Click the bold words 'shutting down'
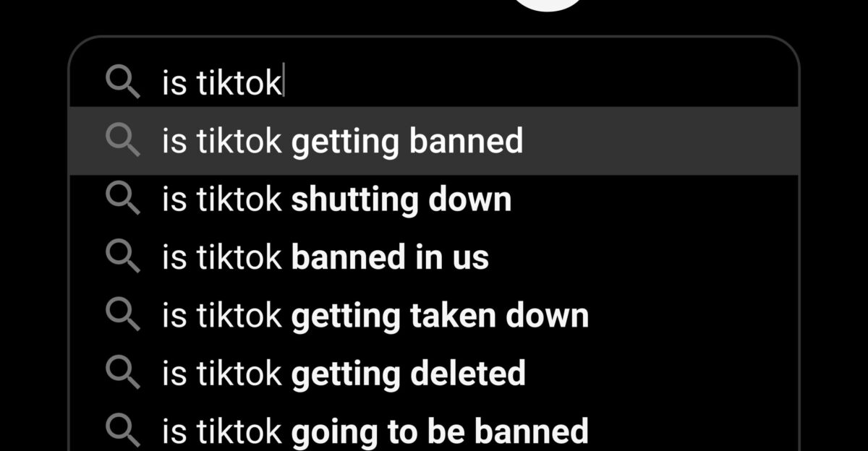 tap(401, 199)
